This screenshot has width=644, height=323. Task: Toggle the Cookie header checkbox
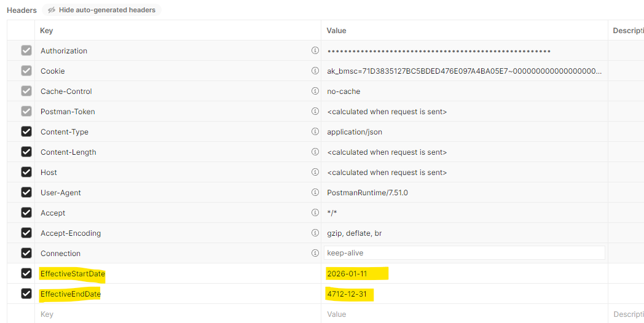pos(26,71)
